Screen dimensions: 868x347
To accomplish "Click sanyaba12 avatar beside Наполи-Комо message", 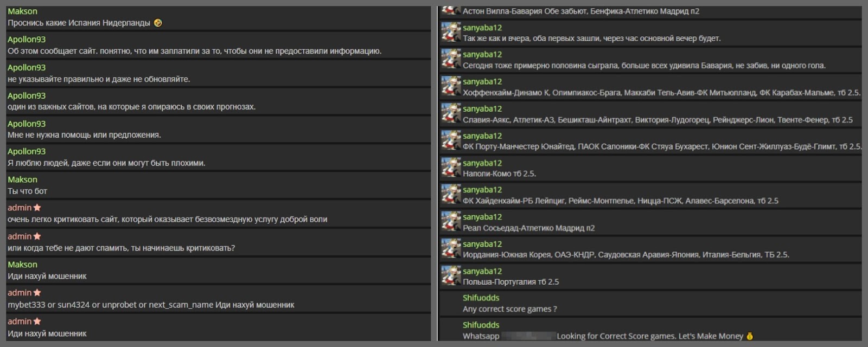I will coord(451,168).
